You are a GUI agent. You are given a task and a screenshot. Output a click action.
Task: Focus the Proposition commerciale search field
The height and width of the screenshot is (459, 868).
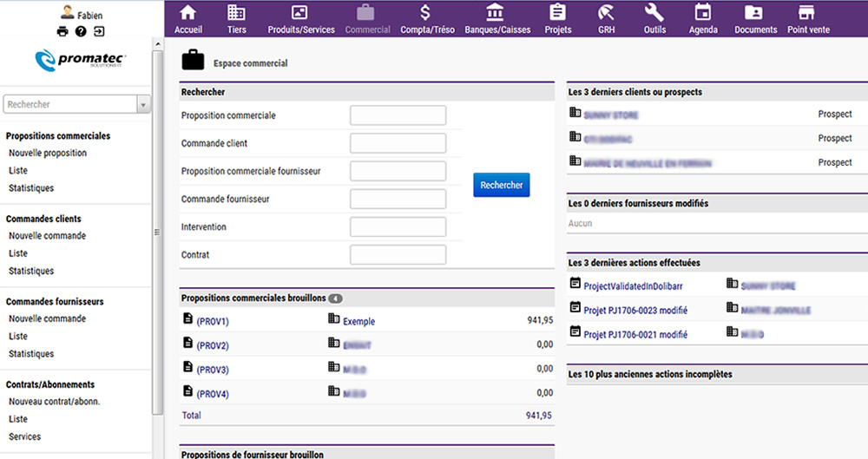tap(398, 115)
